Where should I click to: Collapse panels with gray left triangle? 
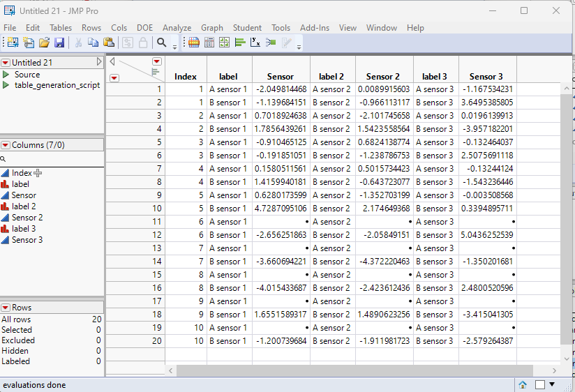(x=112, y=61)
